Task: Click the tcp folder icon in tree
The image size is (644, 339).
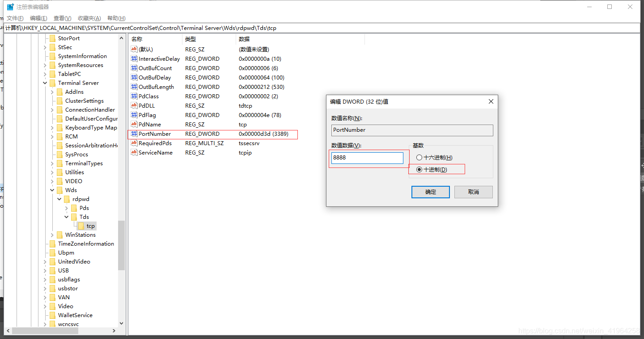Action: point(81,226)
